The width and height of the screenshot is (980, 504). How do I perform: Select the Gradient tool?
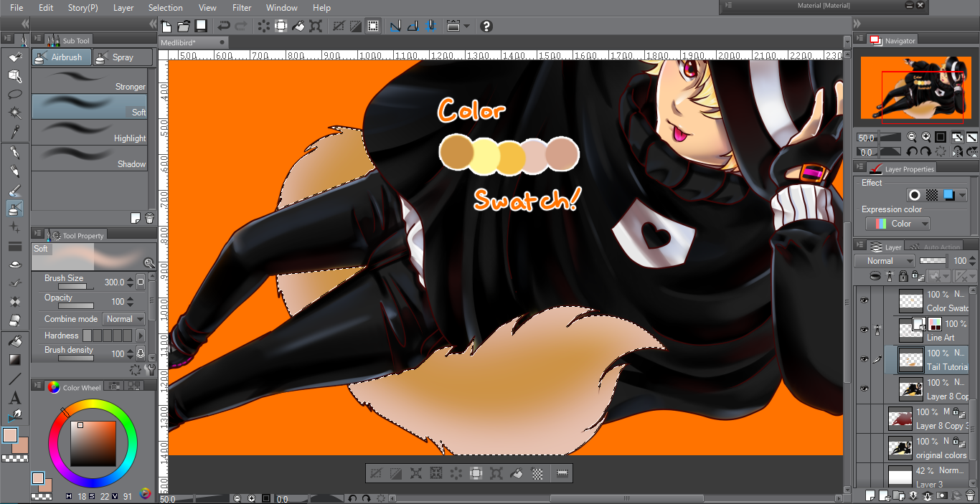pyautogui.click(x=15, y=359)
